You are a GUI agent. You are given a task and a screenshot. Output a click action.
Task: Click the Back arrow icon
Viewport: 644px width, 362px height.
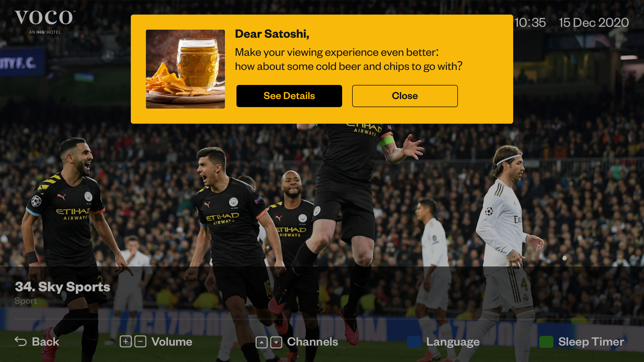tap(21, 341)
